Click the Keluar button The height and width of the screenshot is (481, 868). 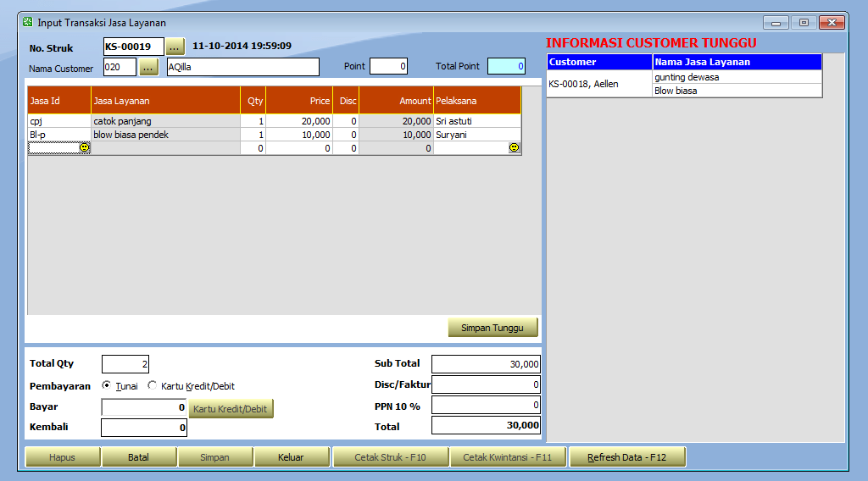[291, 457]
